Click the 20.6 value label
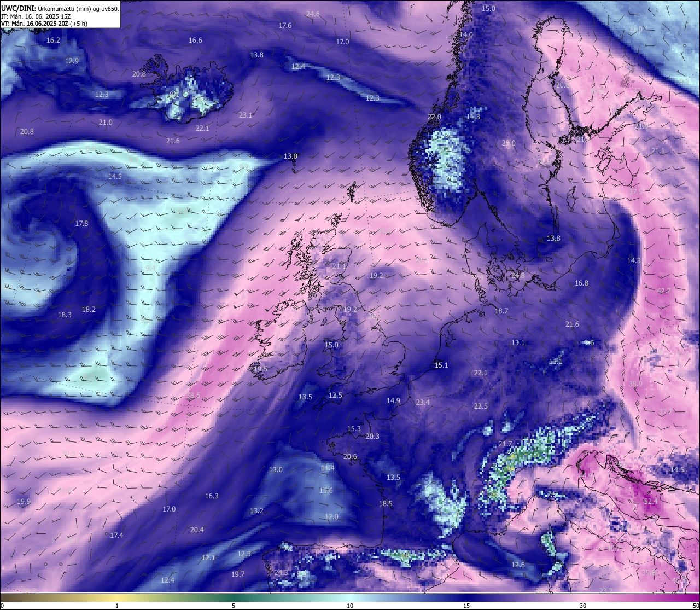The height and width of the screenshot is (610, 700). click(350, 457)
